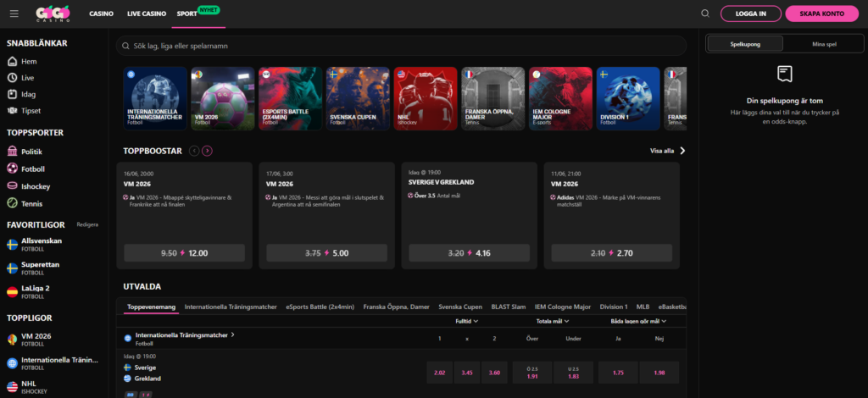
Task: Select Svenska Cupen tab in Utvalda
Action: pos(460,307)
